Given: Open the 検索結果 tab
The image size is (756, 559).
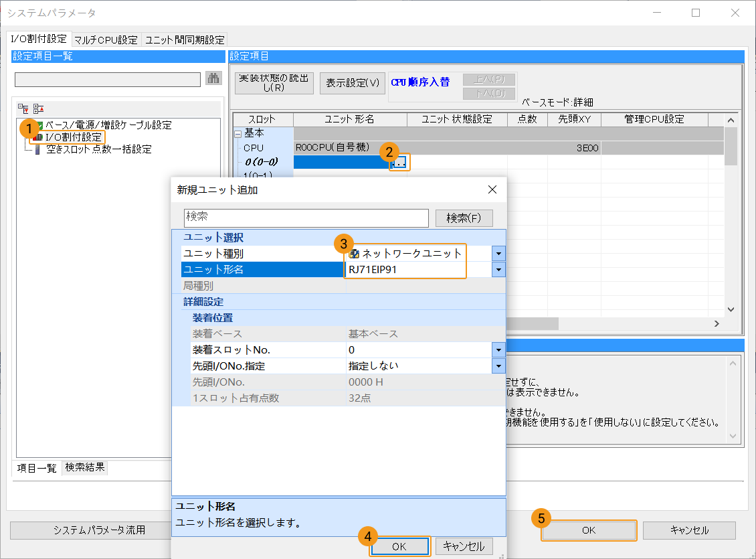Looking at the screenshot, I should click(85, 468).
